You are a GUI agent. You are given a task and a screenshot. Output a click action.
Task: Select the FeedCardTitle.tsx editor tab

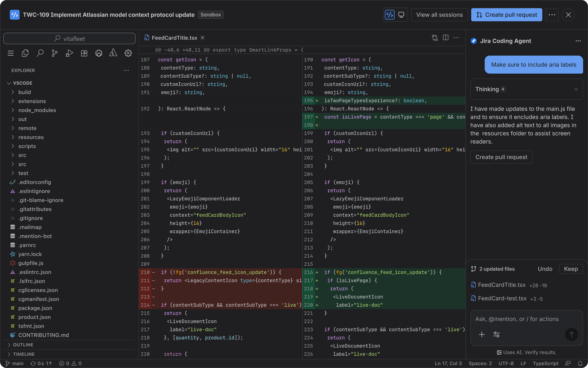point(174,38)
